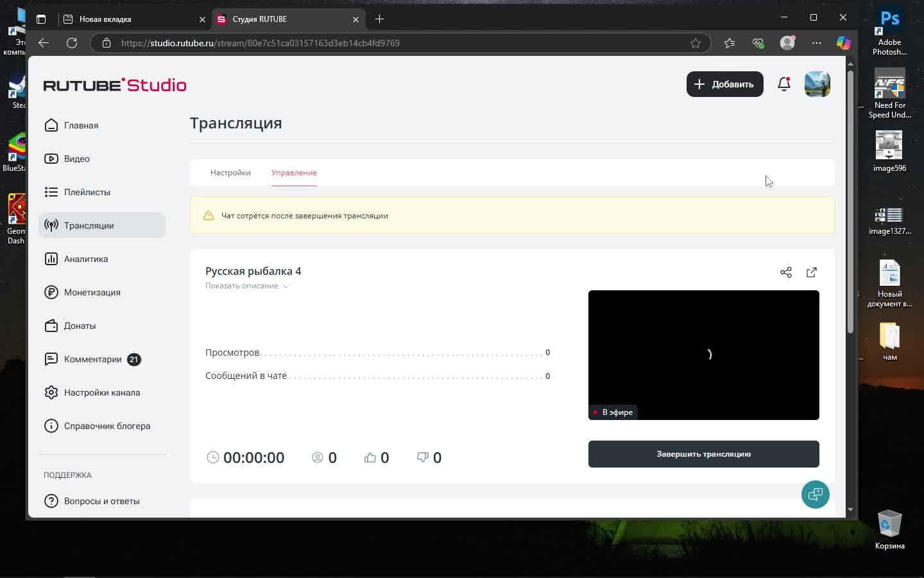Switch to the Новая вкладка tab
Viewport: 924px width, 578px height.
click(x=134, y=19)
